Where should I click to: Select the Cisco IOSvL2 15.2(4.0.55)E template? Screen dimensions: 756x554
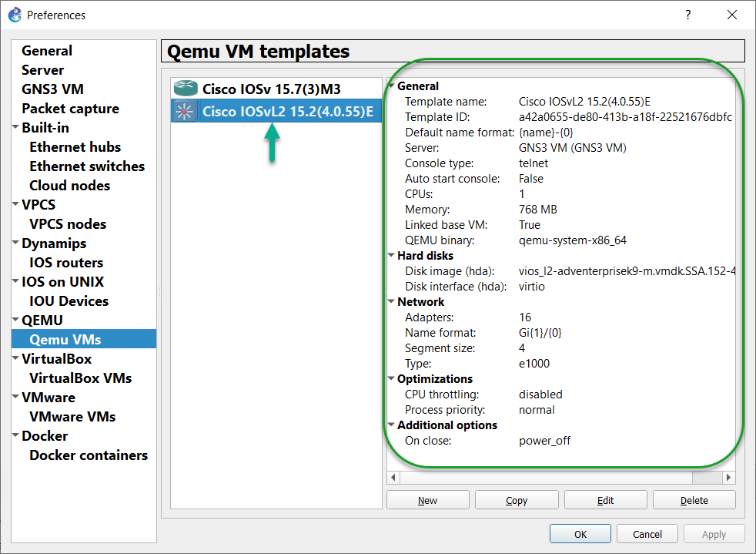click(276, 111)
